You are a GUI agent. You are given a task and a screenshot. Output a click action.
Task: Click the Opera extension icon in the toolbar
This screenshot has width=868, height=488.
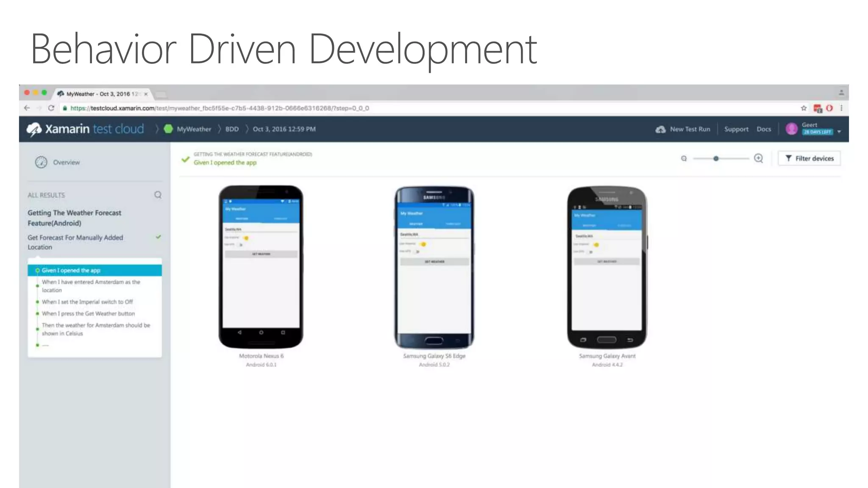point(829,108)
